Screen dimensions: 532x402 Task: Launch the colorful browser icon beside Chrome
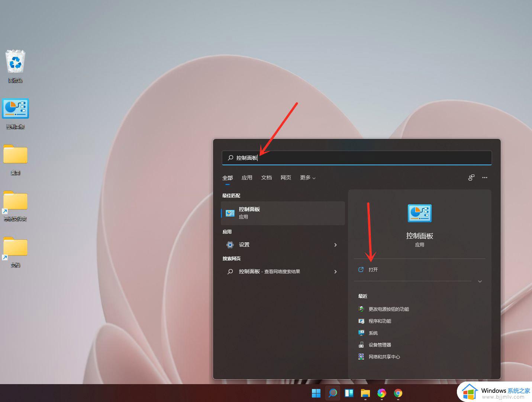382,393
